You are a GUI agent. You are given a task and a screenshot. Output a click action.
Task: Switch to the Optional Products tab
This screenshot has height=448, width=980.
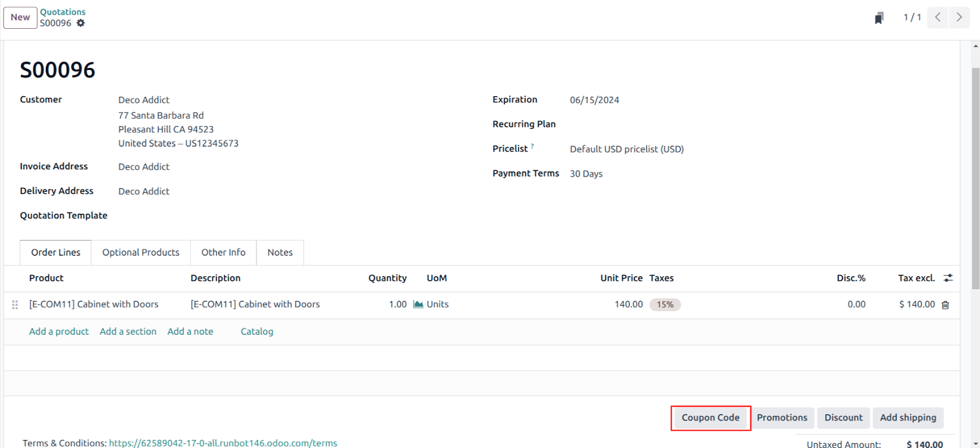141,252
